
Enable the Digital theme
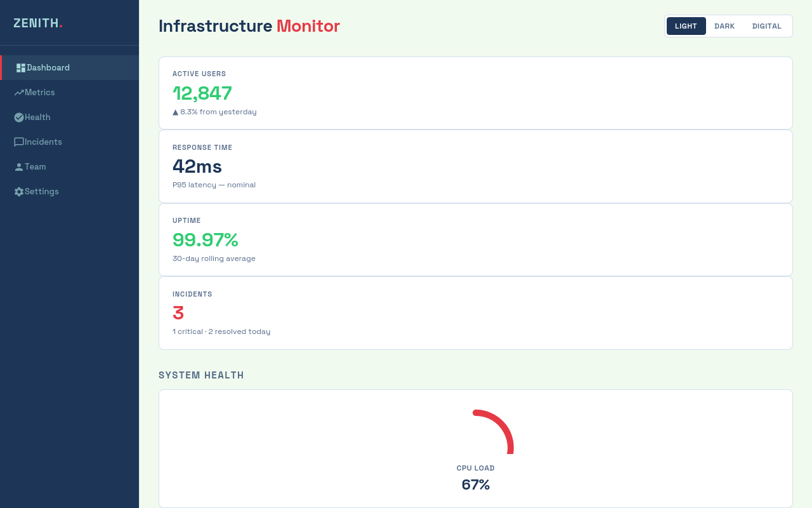point(767,26)
